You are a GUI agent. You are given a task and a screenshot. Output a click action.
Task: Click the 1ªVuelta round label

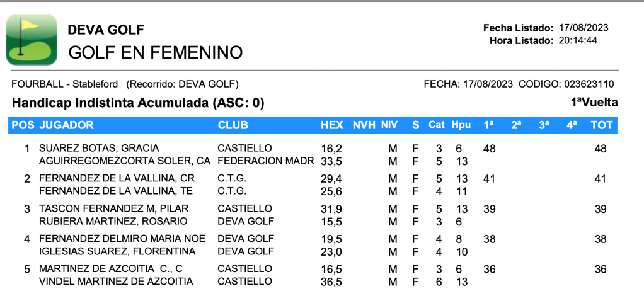click(x=594, y=103)
